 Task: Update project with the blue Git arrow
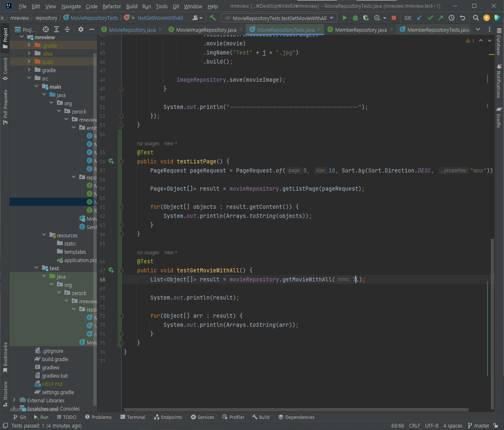(x=419, y=18)
